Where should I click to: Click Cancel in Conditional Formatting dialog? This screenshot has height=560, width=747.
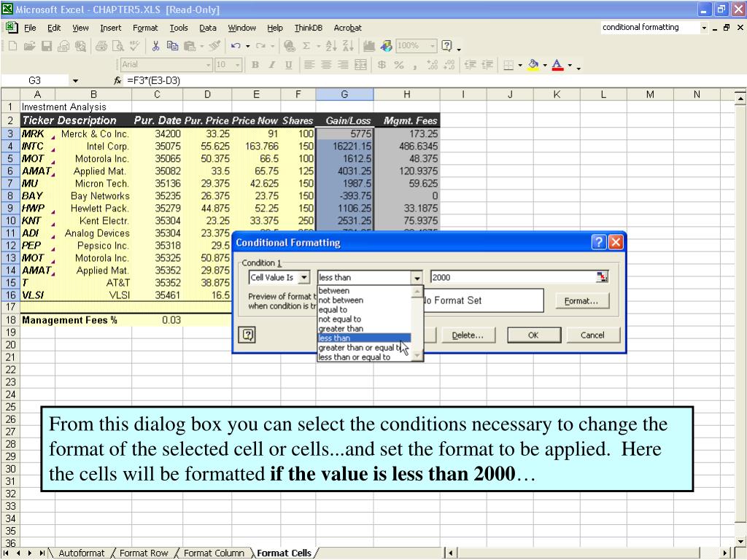pyautogui.click(x=592, y=335)
